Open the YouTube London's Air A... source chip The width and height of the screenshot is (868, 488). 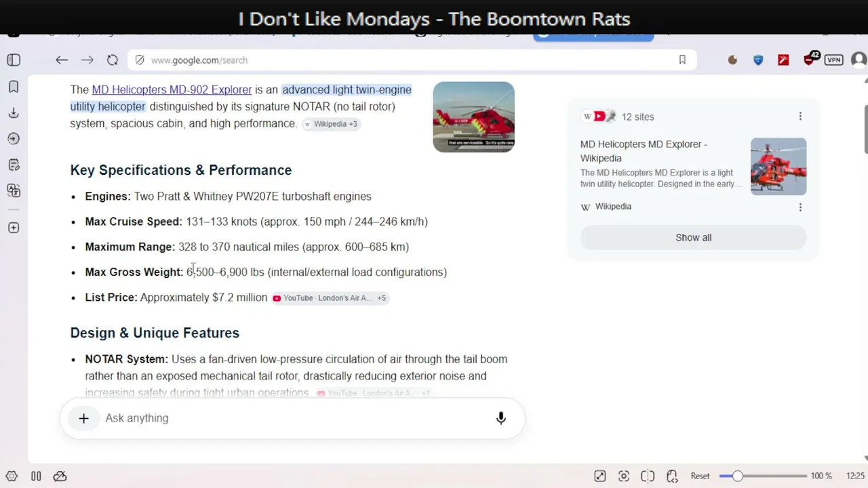coord(330,298)
